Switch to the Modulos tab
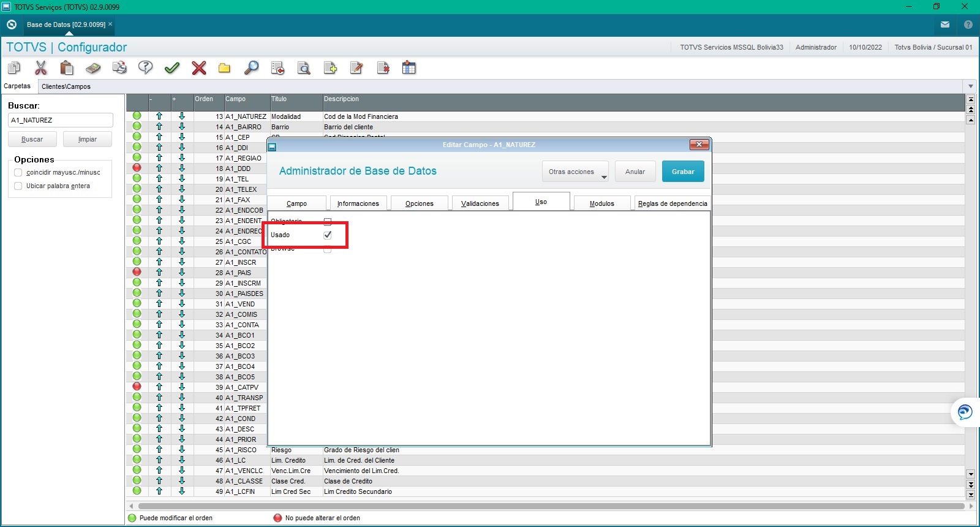The image size is (980, 527). [x=602, y=203]
